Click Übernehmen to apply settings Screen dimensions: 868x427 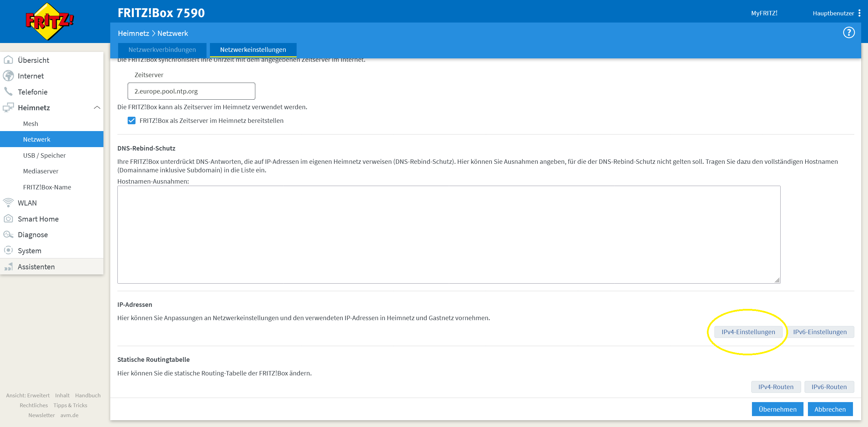(x=778, y=409)
